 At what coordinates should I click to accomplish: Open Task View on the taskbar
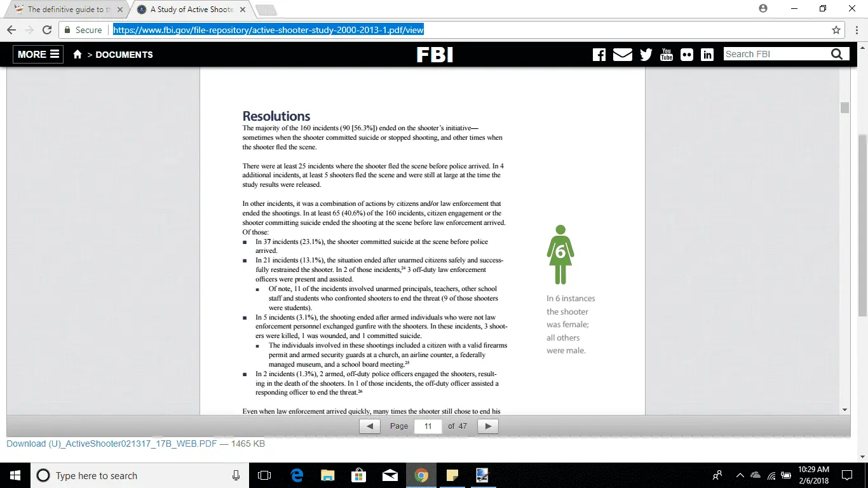(264, 475)
